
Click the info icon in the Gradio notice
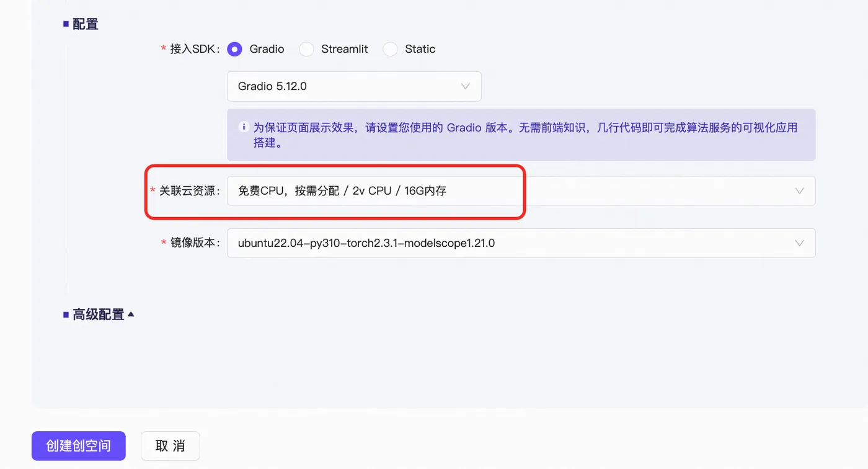pos(244,127)
